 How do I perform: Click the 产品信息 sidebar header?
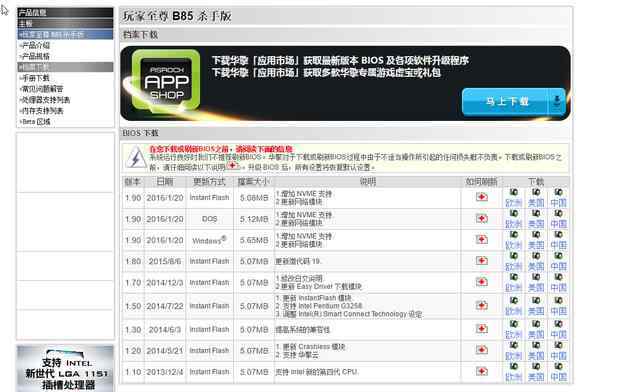coord(65,13)
